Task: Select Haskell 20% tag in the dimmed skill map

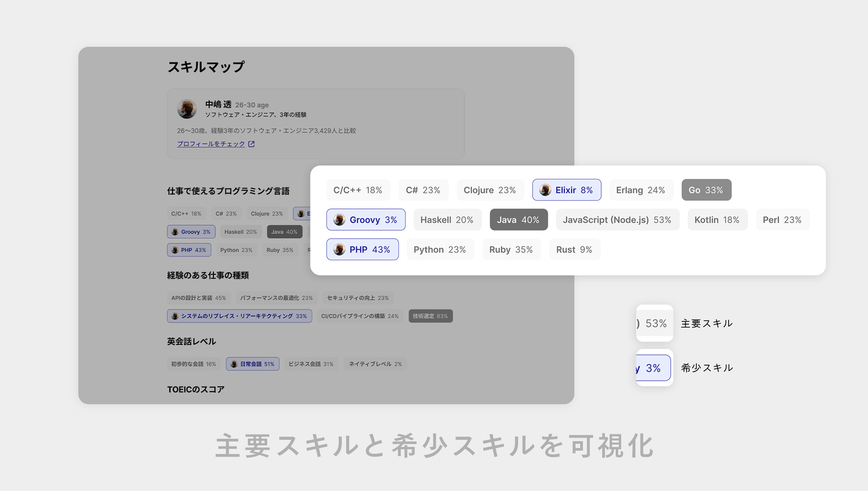Action: tap(241, 232)
